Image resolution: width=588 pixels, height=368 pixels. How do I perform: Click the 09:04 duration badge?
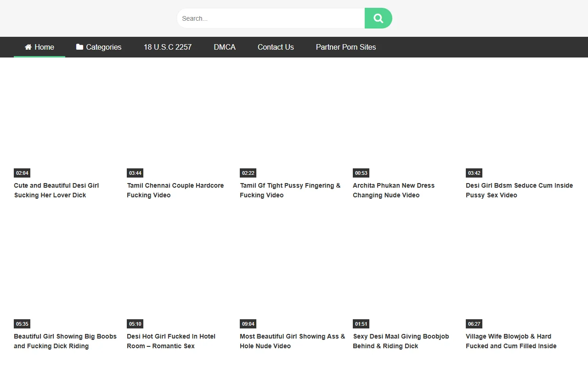click(248, 324)
